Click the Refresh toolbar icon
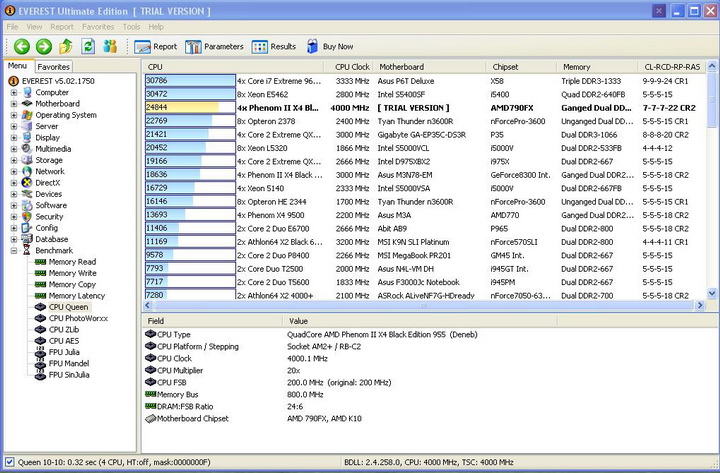Screen dimensions: 720x473 [88, 46]
